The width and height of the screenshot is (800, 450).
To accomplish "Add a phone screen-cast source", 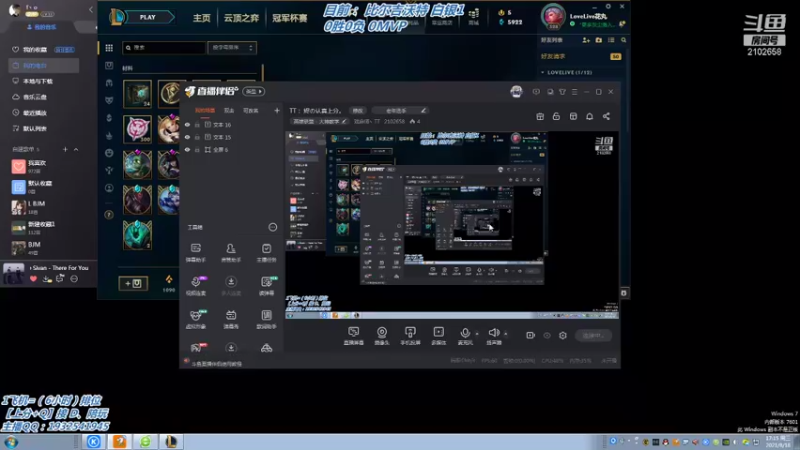I will tap(410, 336).
